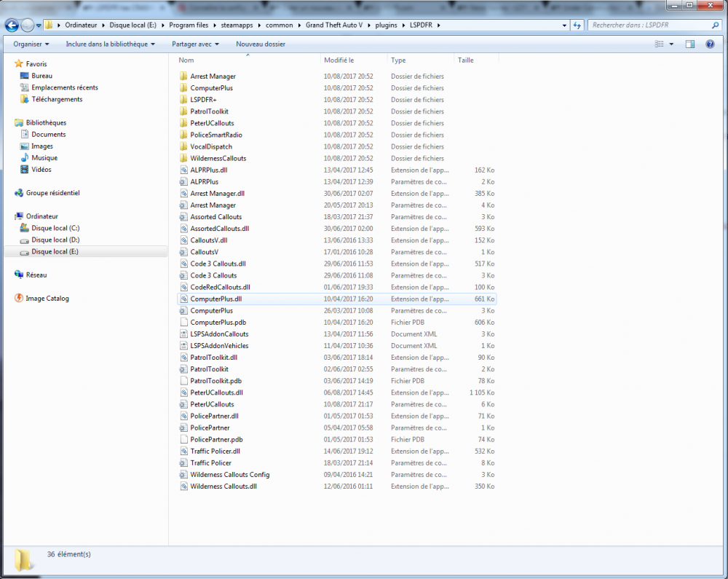Toggle the preview pane
This screenshot has width=728, height=579.
[690, 44]
